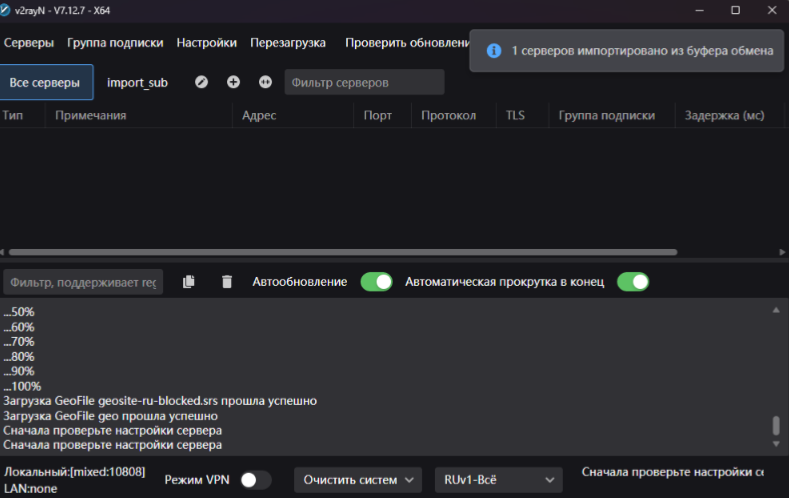Switch to the import_sub tab
789x498 pixels.
tap(137, 82)
